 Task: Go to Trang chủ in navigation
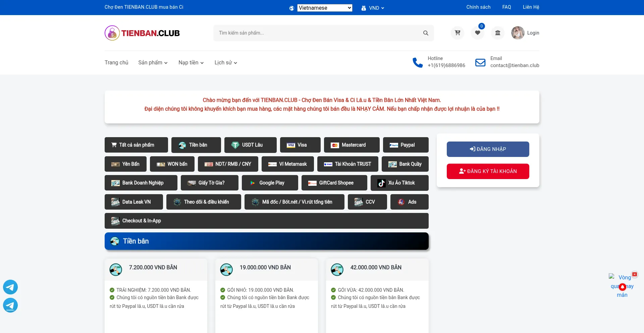[x=116, y=63]
